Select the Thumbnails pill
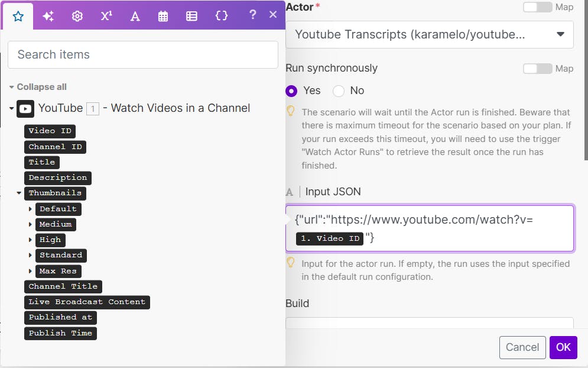 [x=55, y=193]
